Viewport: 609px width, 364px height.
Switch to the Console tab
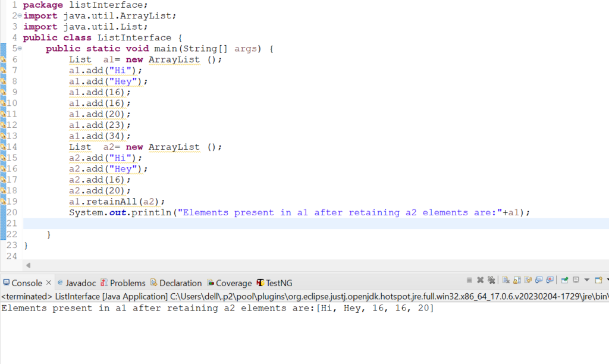click(26, 283)
